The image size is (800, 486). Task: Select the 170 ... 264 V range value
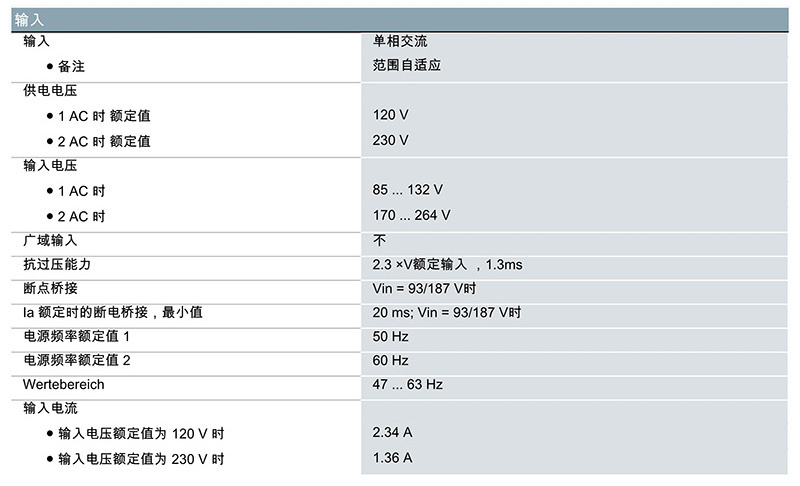(x=411, y=215)
